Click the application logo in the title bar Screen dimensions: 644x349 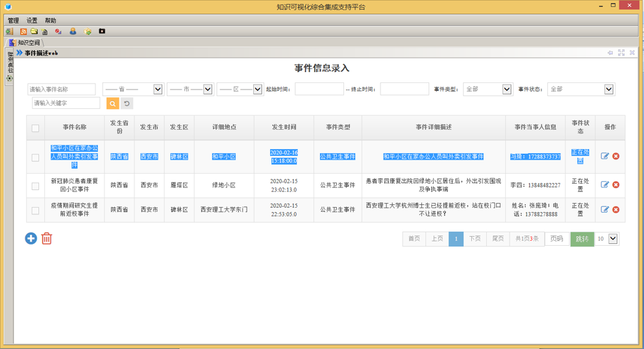click(x=8, y=6)
